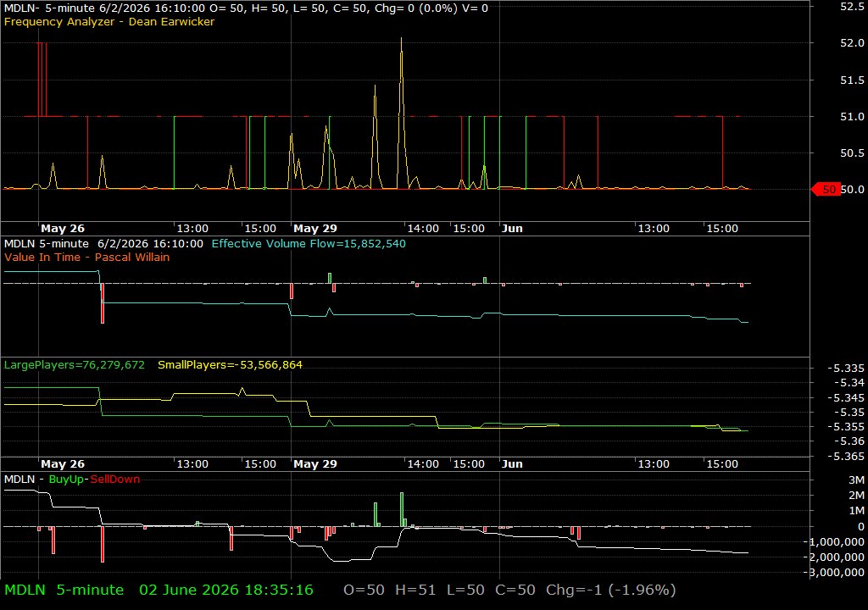The height and width of the screenshot is (610, 868).
Task: Click 'MDLN 5-minute' in bottom status bar
Action: 64,590
